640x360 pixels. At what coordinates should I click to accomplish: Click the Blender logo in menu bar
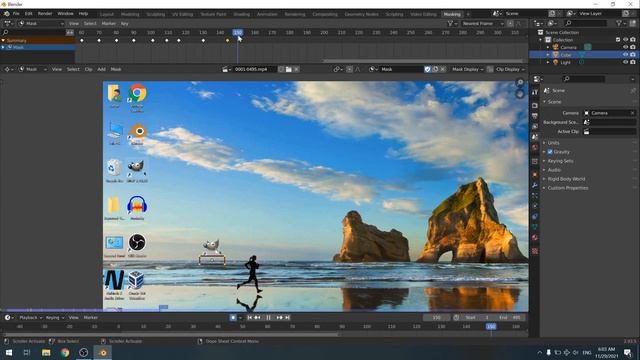tap(6, 13)
